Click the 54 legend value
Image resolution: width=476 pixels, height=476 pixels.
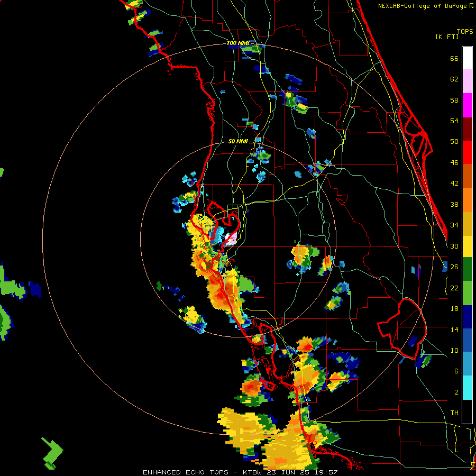tap(454, 121)
